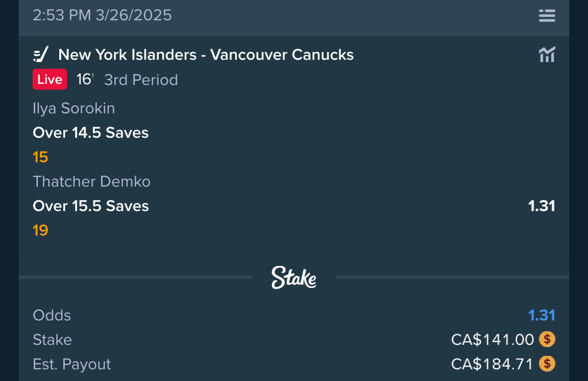Click the white 1.31 odds in selection

(542, 206)
